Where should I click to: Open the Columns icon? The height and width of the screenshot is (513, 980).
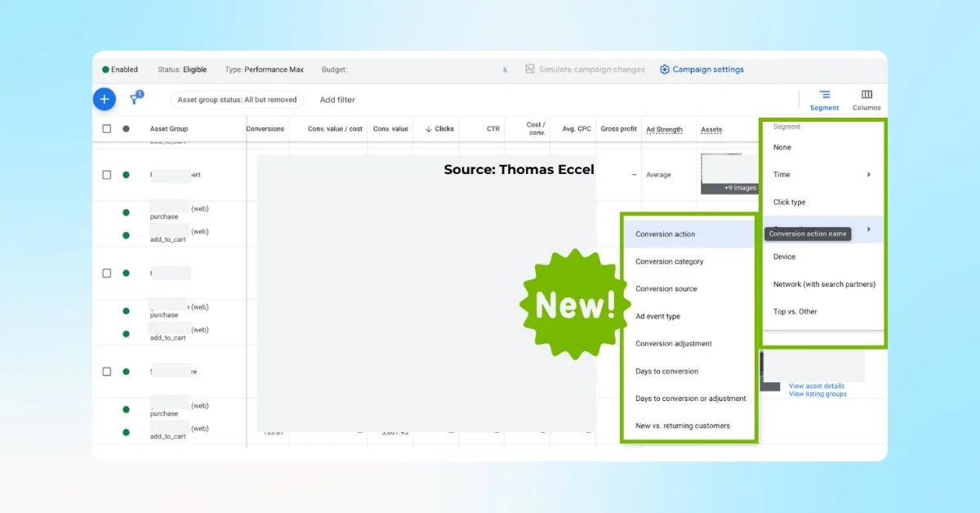click(x=866, y=95)
